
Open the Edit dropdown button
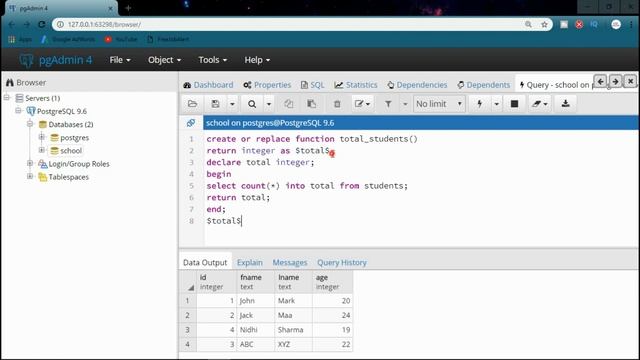tap(362, 104)
